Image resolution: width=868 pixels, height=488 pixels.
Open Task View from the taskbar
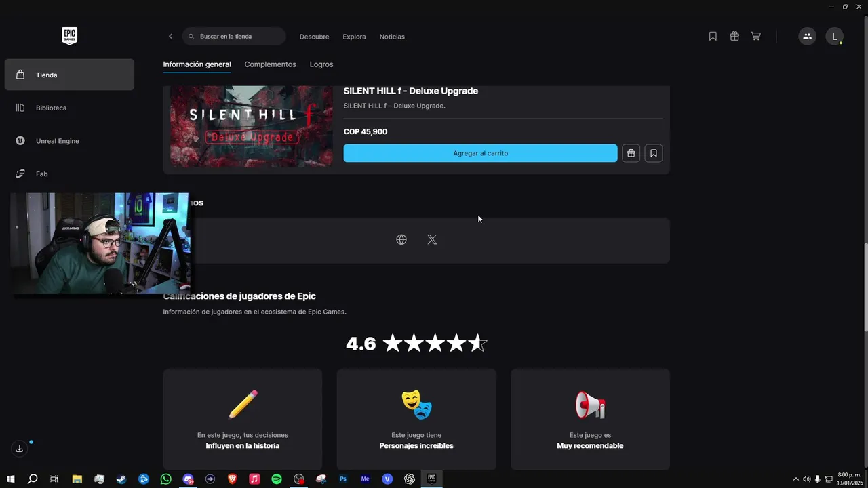pos(54,479)
